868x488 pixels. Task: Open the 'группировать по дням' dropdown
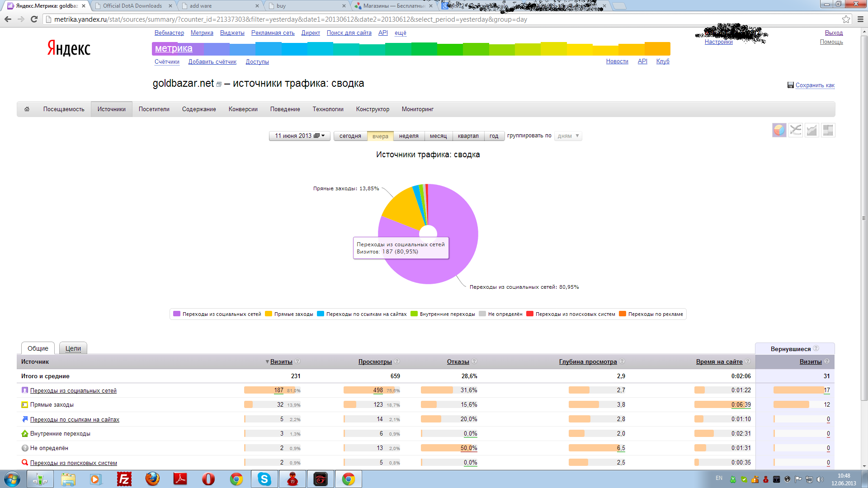[568, 136]
